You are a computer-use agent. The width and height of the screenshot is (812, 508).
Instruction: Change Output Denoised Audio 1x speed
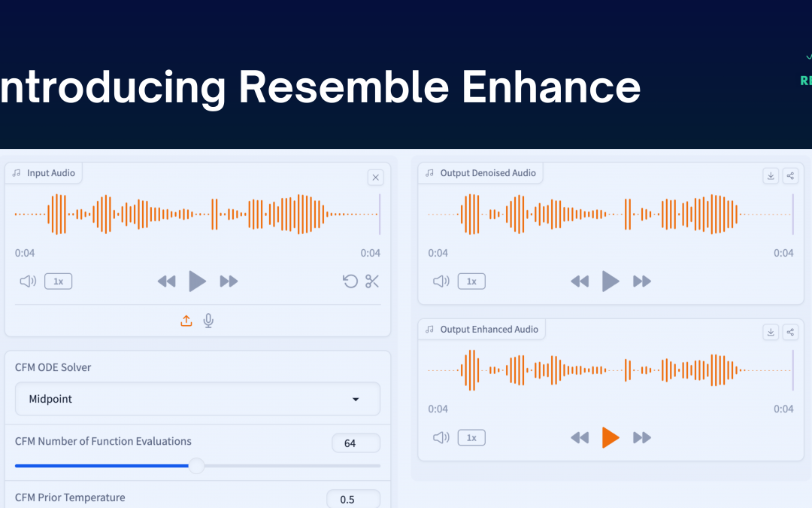tap(471, 281)
